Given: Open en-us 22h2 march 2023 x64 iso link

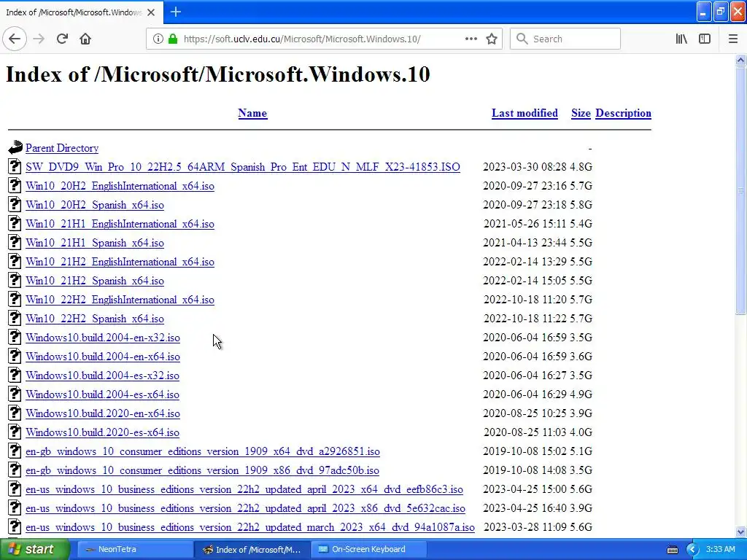Looking at the screenshot, I should (250, 527).
